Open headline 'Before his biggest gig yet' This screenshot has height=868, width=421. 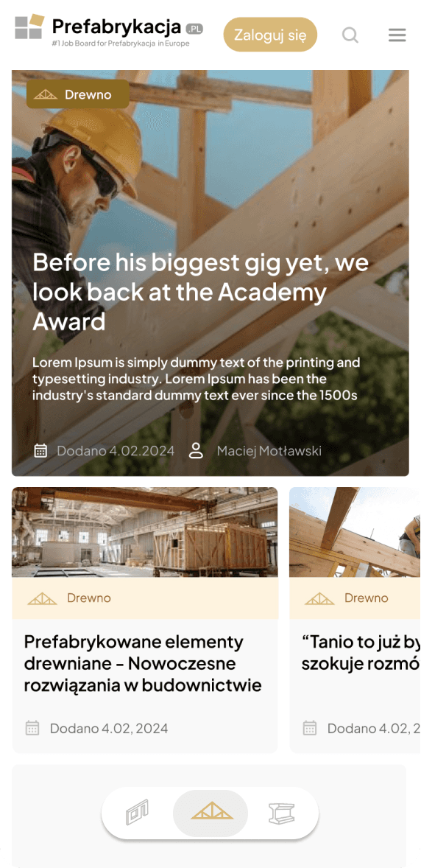pos(200,292)
